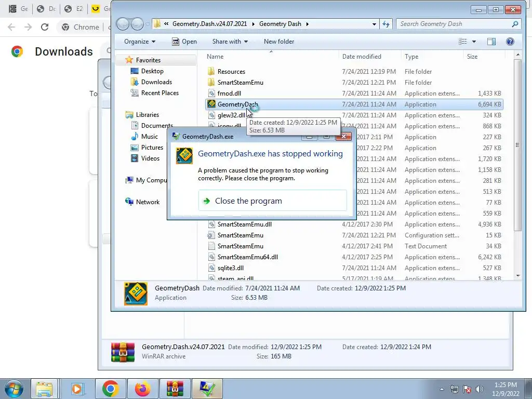532x399 pixels.
Task: Expand the view options dropdown arrow
Action: coord(474,42)
